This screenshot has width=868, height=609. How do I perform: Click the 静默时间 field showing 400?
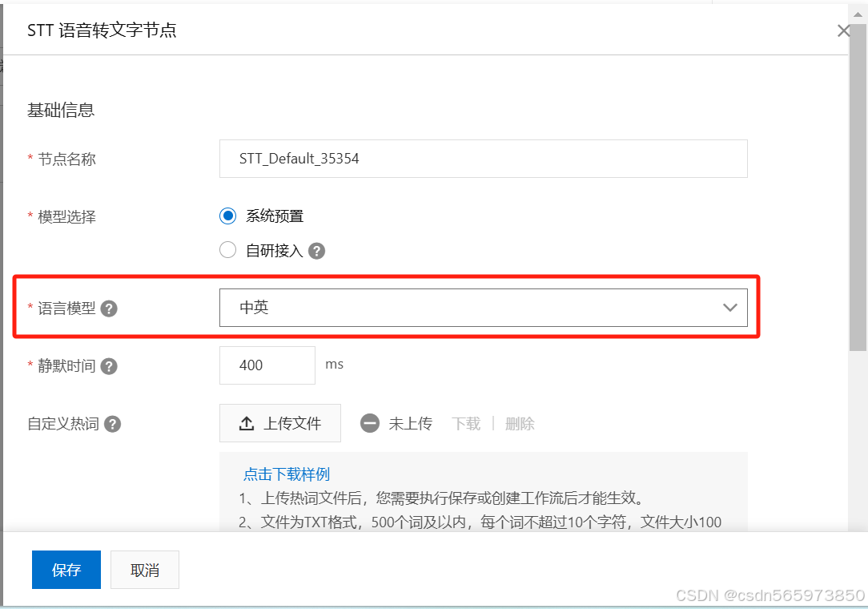(267, 365)
